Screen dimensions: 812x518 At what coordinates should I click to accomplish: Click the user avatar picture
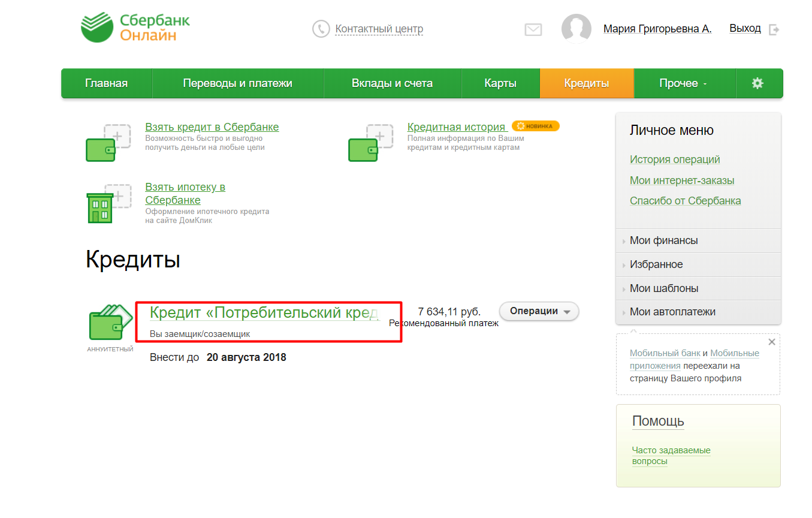coord(576,28)
